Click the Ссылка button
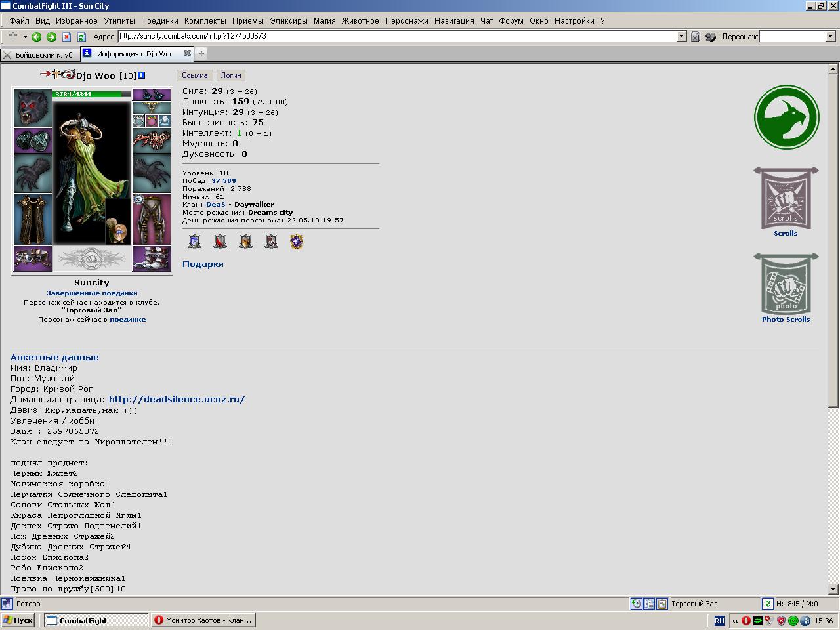The height and width of the screenshot is (630, 840). tap(195, 75)
